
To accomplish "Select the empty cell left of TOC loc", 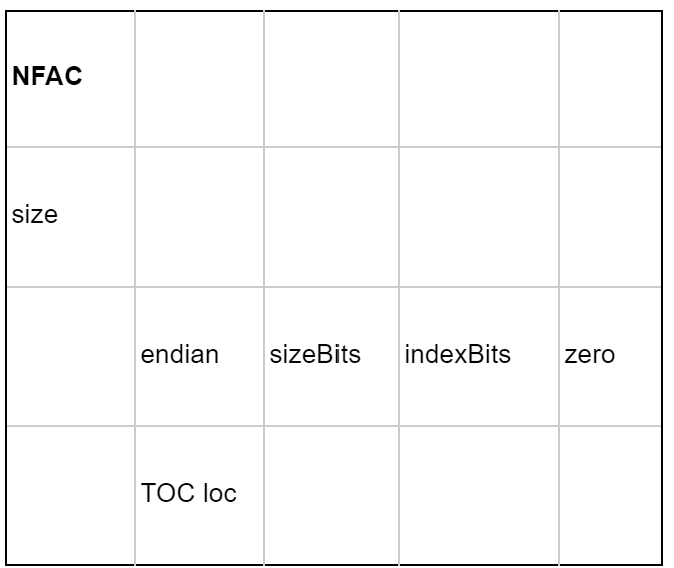I will (70, 494).
